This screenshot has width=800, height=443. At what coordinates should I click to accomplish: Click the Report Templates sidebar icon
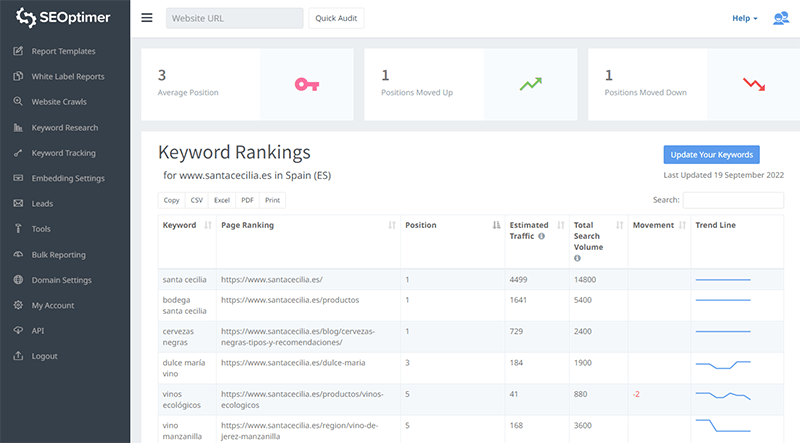click(x=18, y=51)
